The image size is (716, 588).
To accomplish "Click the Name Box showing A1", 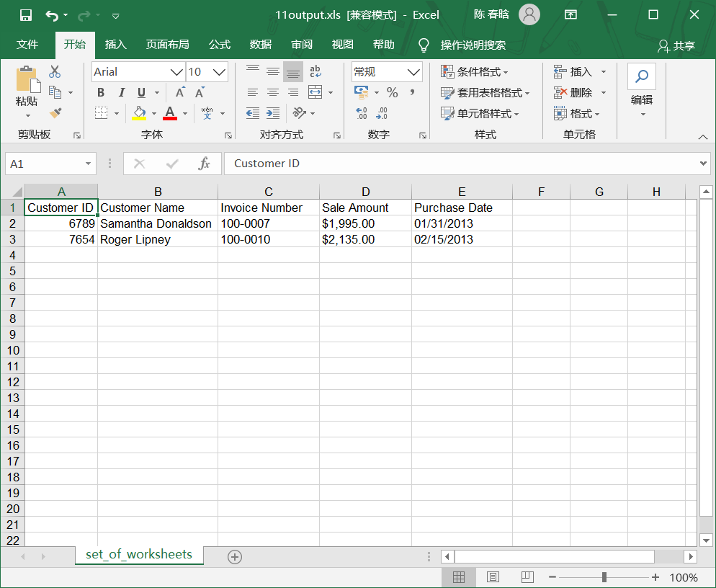I will click(50, 164).
